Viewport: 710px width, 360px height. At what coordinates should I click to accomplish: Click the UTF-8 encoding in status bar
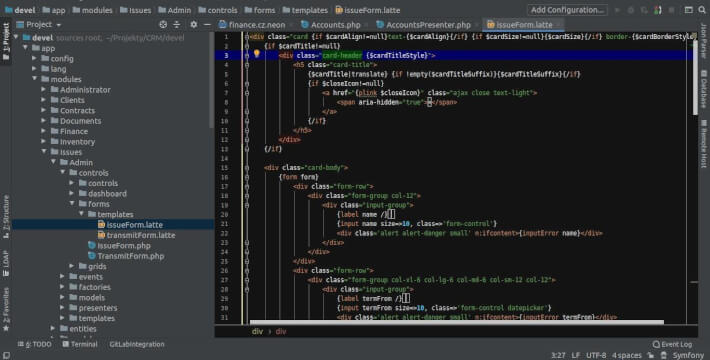pyautogui.click(x=596, y=355)
